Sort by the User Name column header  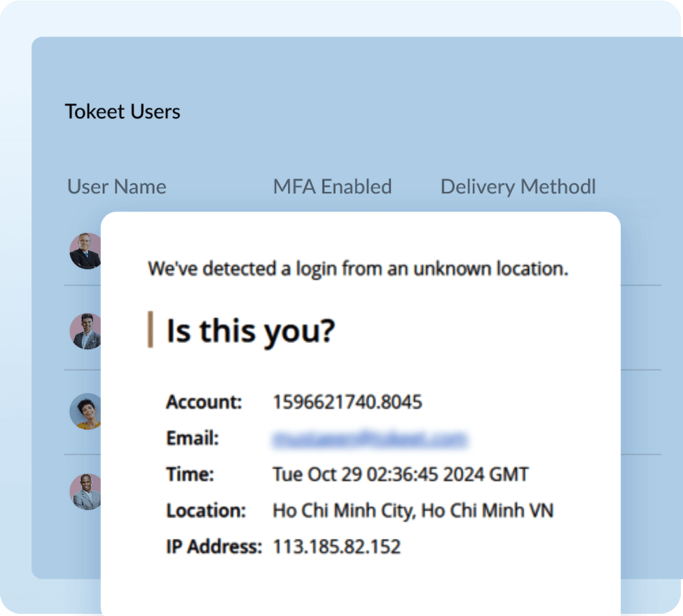tap(116, 187)
